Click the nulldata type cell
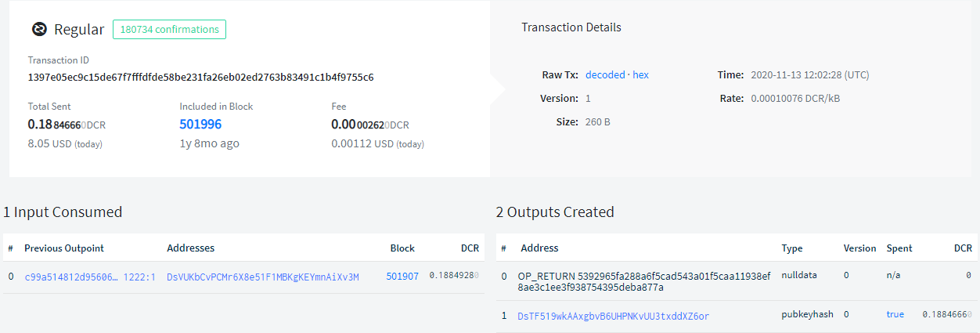This screenshot has width=980, height=333. pos(798,276)
